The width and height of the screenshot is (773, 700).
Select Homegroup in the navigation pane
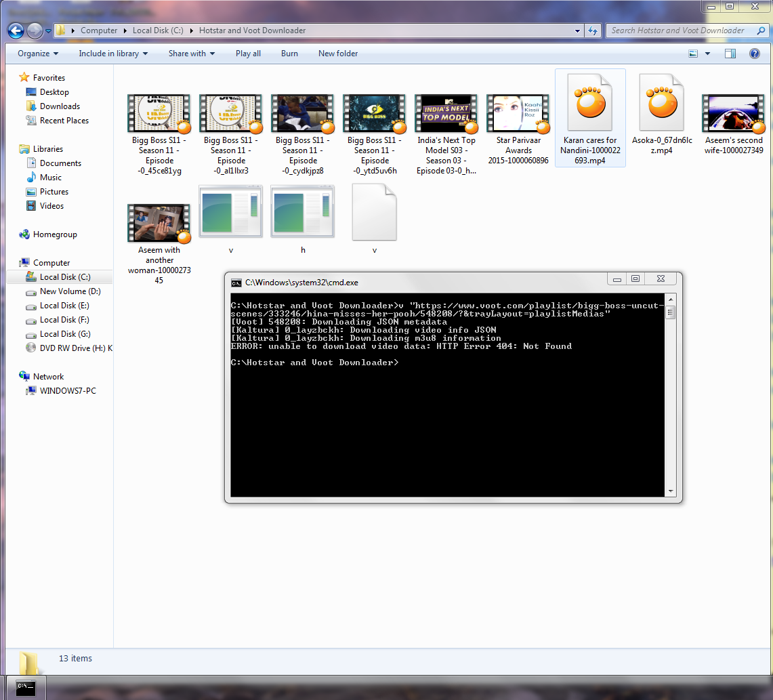[x=55, y=234]
